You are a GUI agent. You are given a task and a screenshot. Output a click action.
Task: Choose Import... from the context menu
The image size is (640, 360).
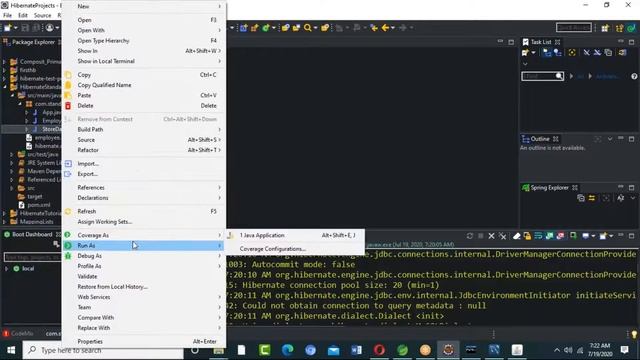144,164
